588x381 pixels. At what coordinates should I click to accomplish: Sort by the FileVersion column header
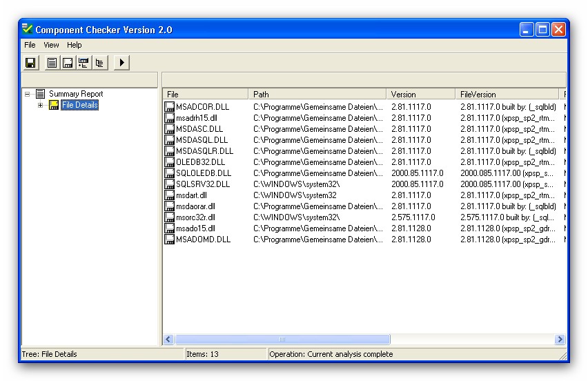pos(507,94)
